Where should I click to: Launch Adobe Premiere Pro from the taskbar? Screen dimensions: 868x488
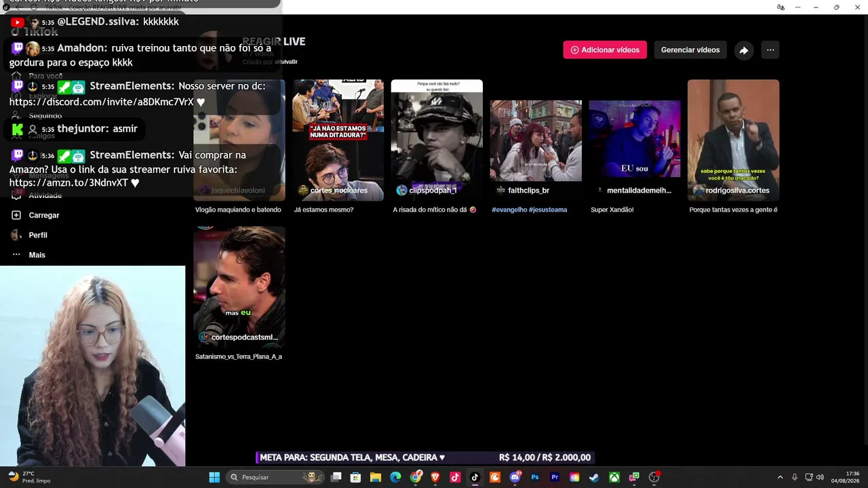(x=555, y=477)
